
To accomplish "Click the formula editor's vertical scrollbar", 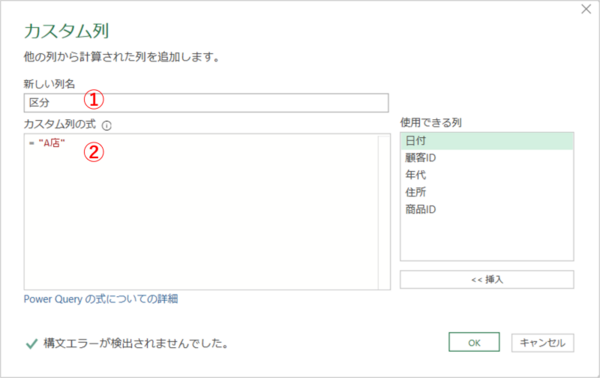I will click(384, 212).
